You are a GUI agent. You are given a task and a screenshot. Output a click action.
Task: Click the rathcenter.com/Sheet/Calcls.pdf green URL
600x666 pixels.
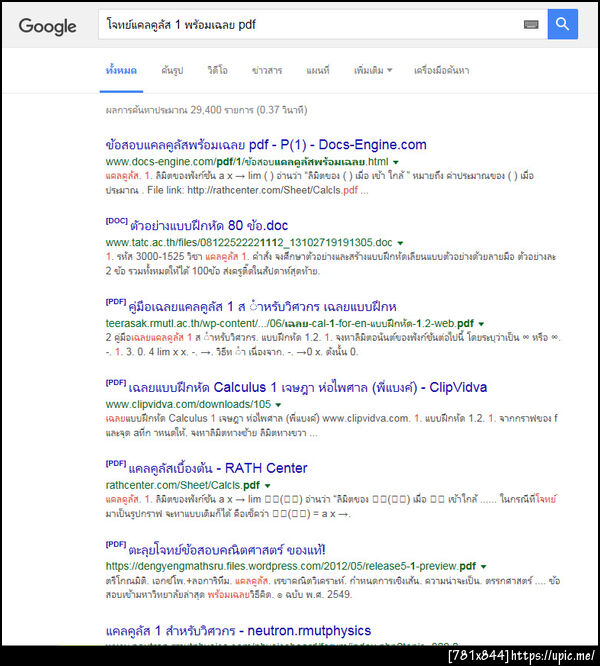pos(183,485)
